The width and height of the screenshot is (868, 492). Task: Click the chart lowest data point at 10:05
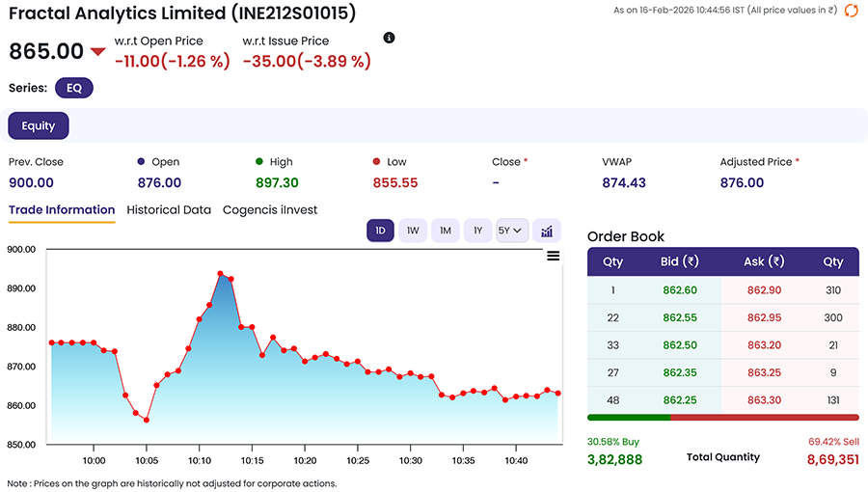(147, 420)
